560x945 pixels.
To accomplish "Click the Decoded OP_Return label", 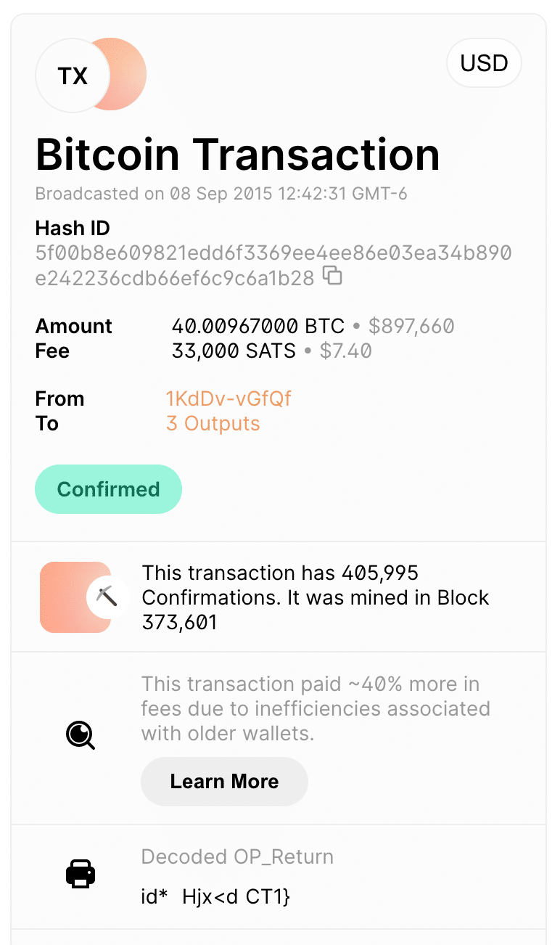I will click(237, 856).
